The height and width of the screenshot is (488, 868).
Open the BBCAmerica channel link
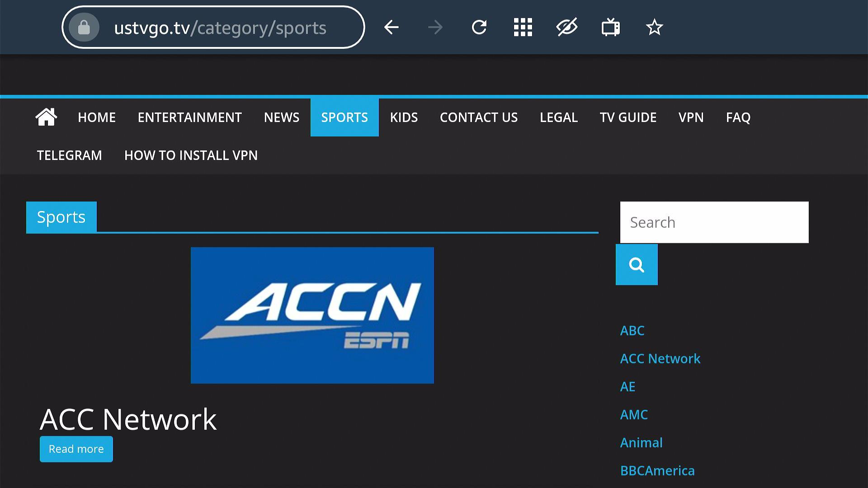tap(657, 471)
